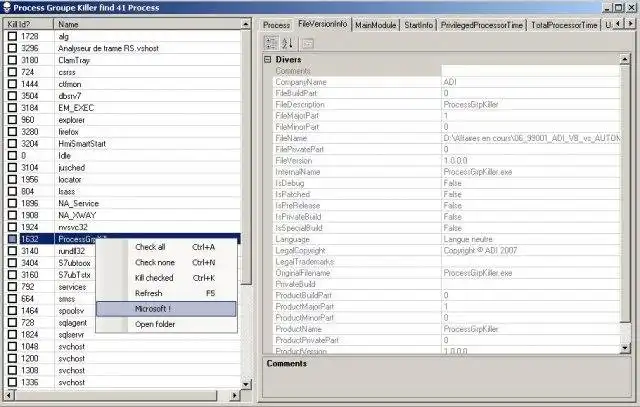Select the CompanyName property row
Image resolution: width=640 pixels, height=407 pixels.
point(446,82)
